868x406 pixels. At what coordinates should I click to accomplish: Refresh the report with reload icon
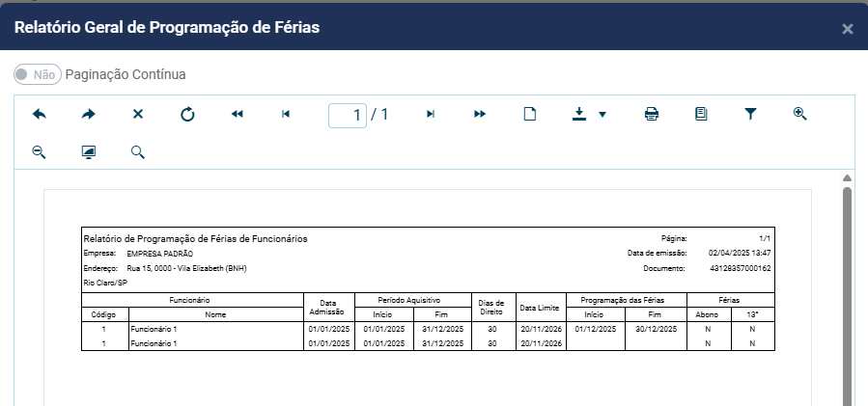click(187, 114)
